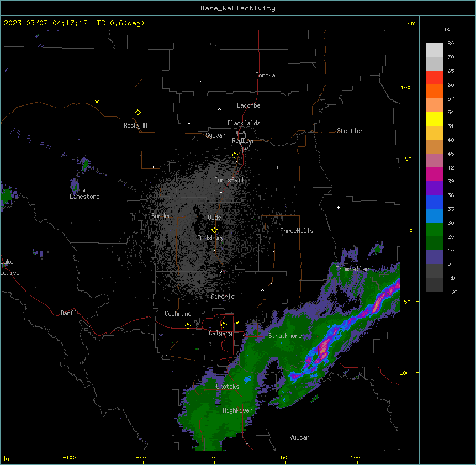476x465 pixels.
Task: Click the RedDeer city label
Action: (243, 141)
